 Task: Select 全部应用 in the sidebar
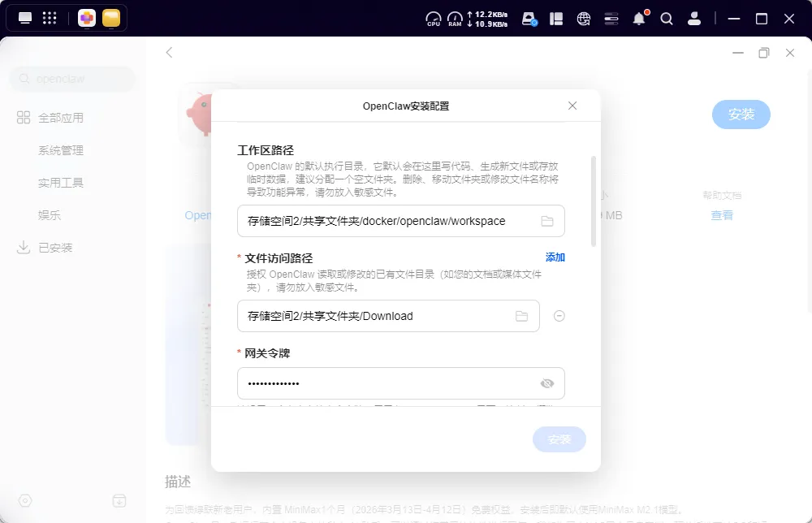click(60, 118)
